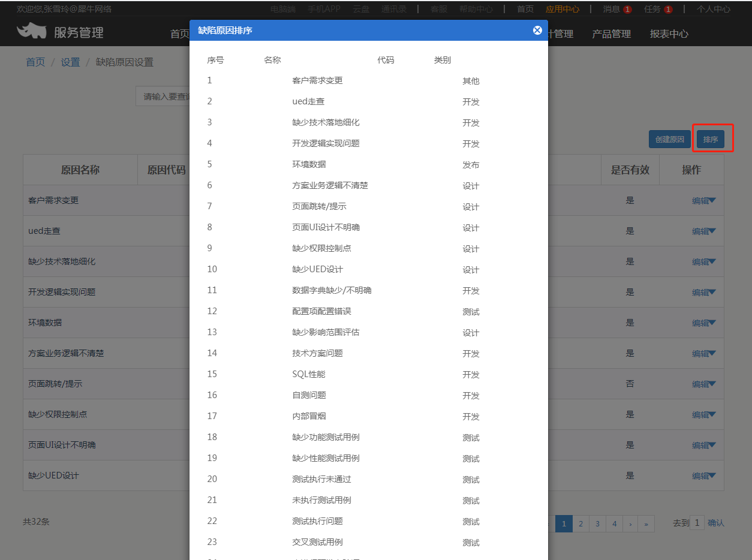Click 设置 breadcrumb link
This screenshot has width=752, height=560.
click(70, 62)
